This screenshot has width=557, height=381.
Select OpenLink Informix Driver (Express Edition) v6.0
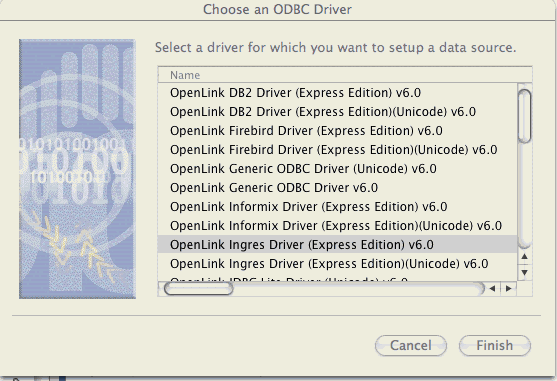tap(337, 207)
